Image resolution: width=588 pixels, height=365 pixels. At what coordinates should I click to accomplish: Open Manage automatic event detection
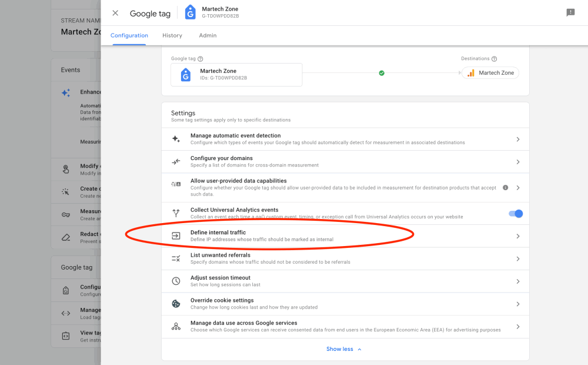coord(345,139)
